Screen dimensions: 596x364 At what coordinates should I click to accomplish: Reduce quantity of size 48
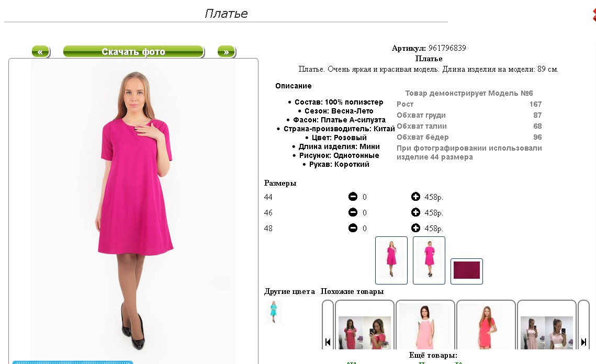pyautogui.click(x=353, y=228)
